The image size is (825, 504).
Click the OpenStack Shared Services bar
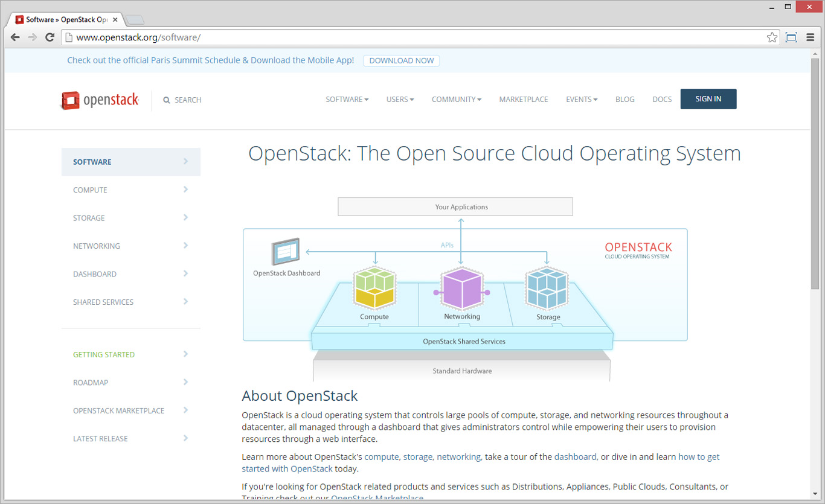click(463, 341)
